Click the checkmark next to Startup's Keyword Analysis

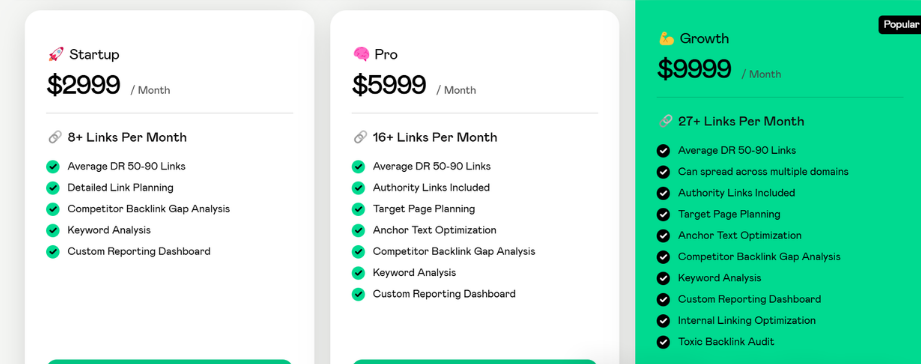(x=53, y=230)
